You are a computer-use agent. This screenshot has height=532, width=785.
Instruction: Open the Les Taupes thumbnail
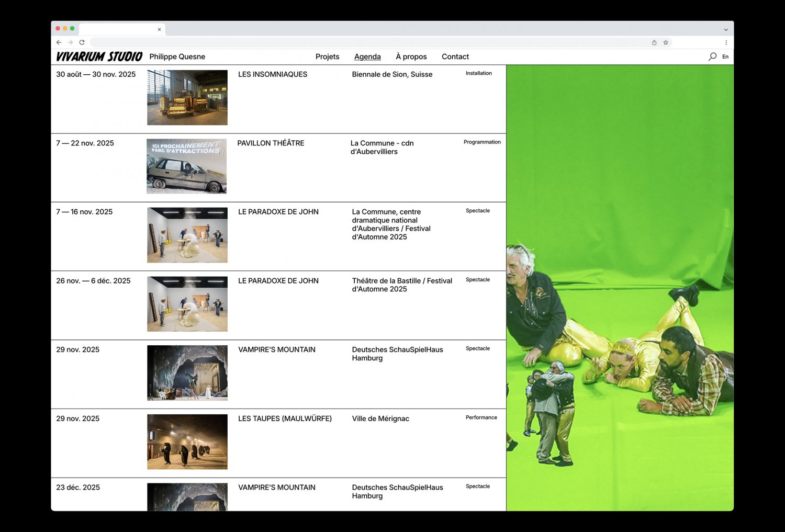pyautogui.click(x=187, y=442)
